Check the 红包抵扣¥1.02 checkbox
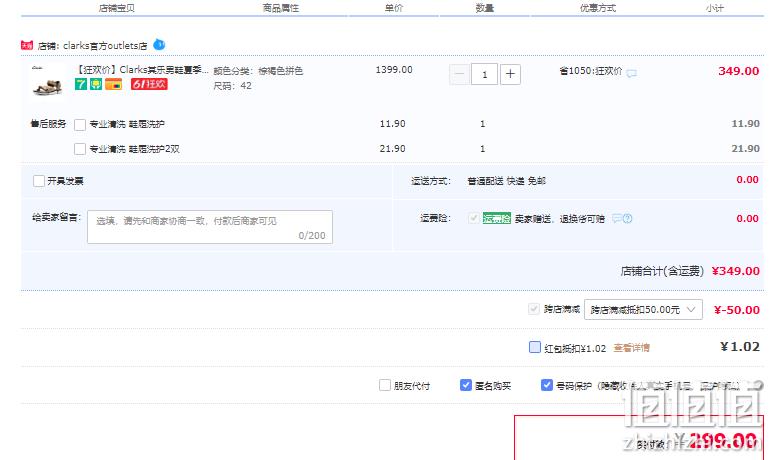This screenshot has width=772, height=460. (x=535, y=347)
